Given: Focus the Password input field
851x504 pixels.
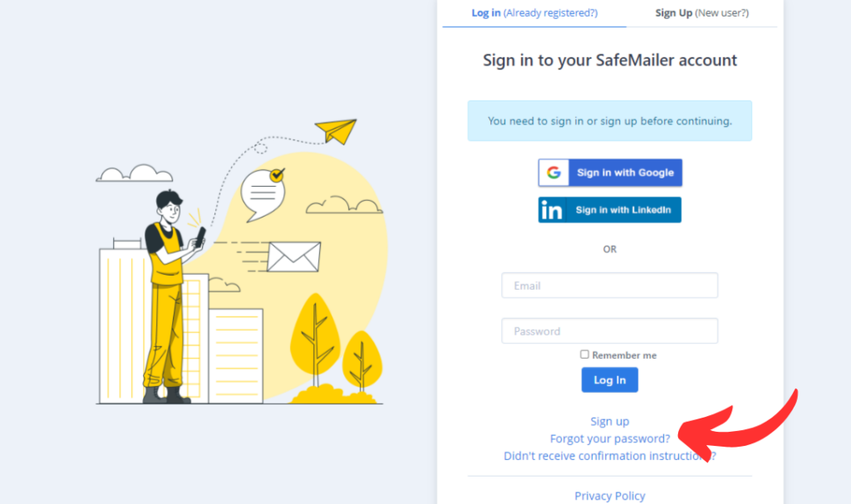Looking at the screenshot, I should click(x=609, y=331).
